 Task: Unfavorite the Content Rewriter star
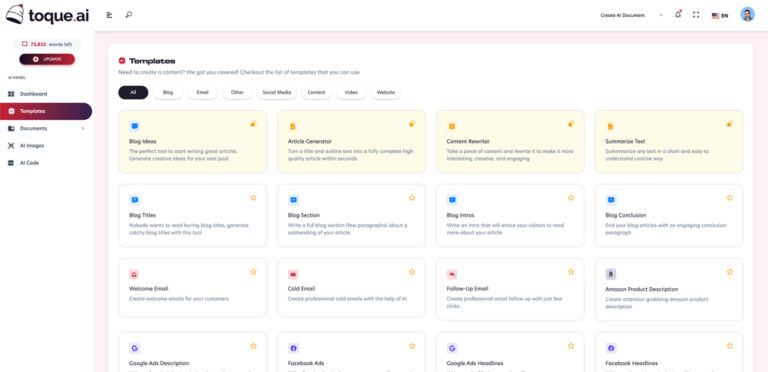click(571, 124)
